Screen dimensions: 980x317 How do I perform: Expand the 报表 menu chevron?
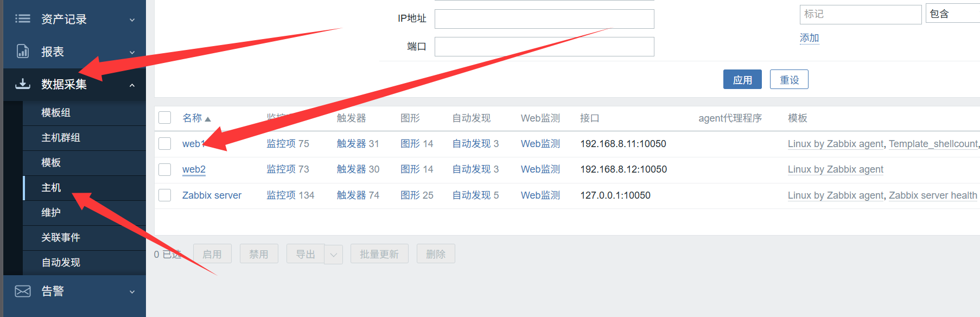(132, 53)
